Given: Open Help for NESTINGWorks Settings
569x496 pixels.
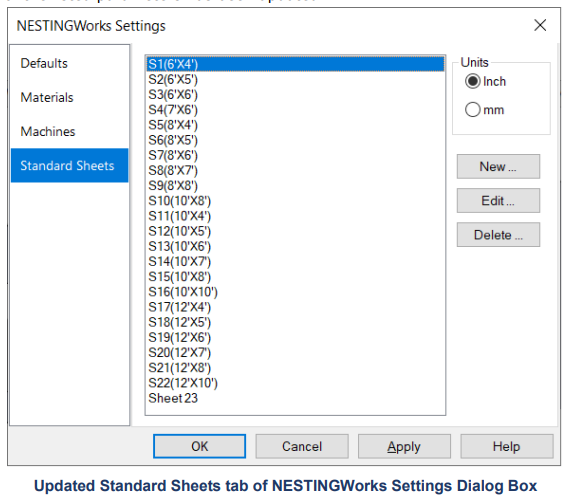Looking at the screenshot, I should [507, 446].
